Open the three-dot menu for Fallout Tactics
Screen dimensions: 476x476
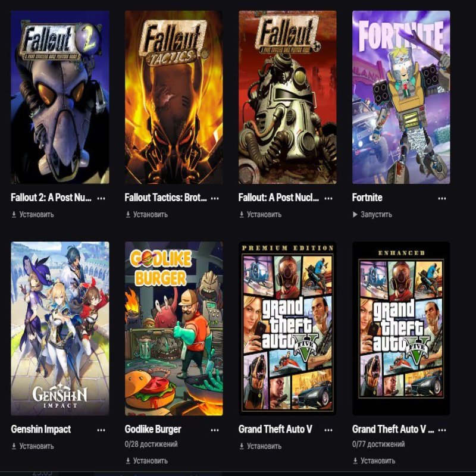point(215,199)
